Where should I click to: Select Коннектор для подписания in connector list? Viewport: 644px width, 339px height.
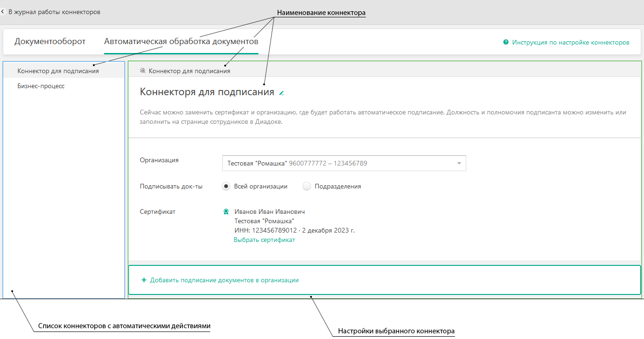click(64, 71)
